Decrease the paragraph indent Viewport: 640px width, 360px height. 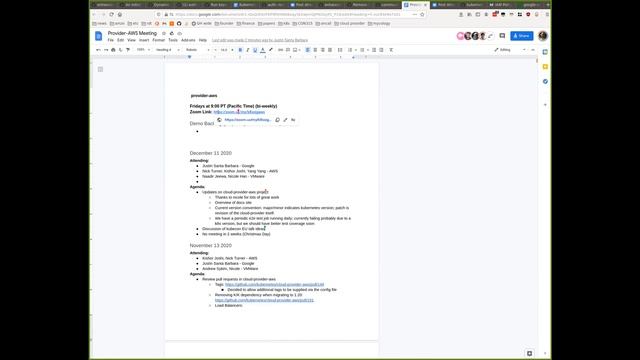coord(374,50)
